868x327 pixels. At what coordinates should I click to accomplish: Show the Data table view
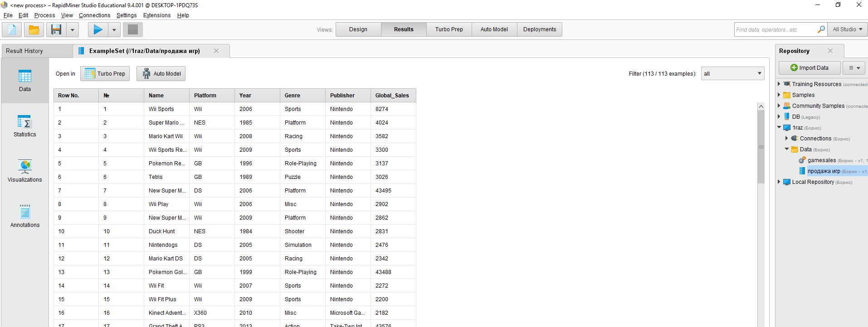(25, 81)
